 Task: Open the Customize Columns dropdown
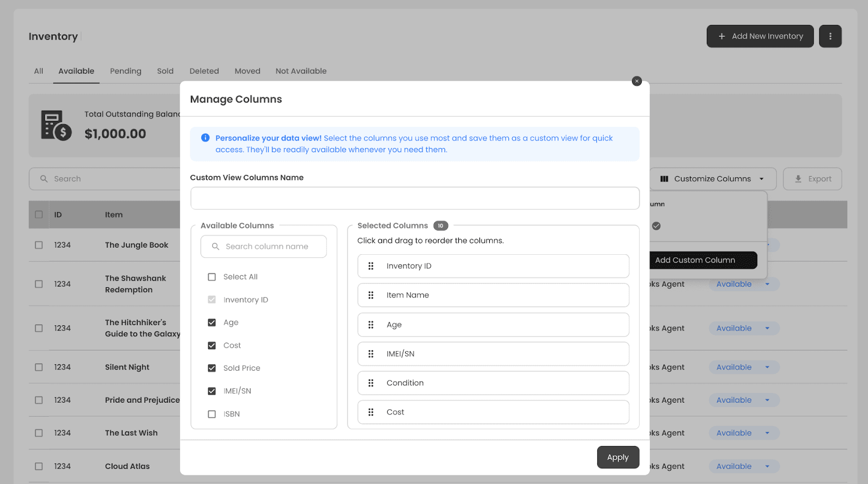click(713, 179)
